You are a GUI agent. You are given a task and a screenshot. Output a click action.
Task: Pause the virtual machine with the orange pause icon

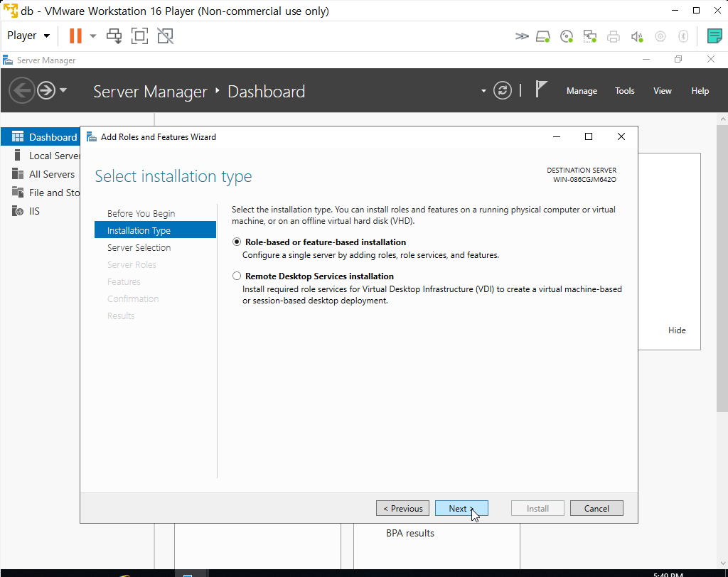click(75, 36)
